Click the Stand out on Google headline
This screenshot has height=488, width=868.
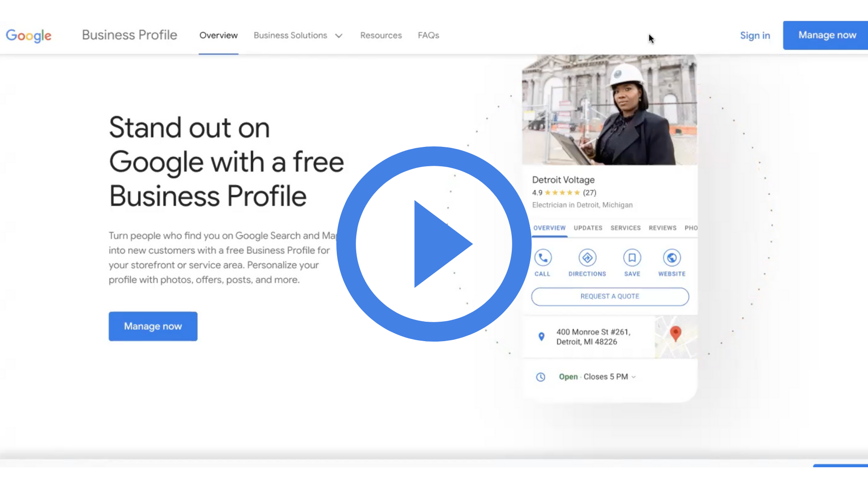point(226,162)
